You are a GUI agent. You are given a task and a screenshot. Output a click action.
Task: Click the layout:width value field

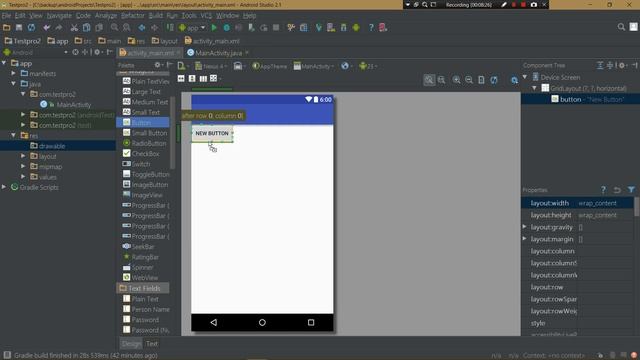click(605, 203)
